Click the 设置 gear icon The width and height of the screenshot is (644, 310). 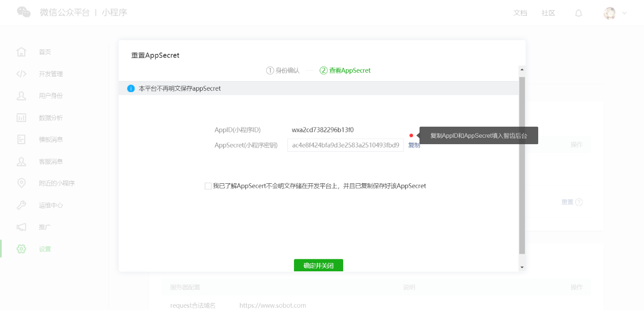pos(21,249)
